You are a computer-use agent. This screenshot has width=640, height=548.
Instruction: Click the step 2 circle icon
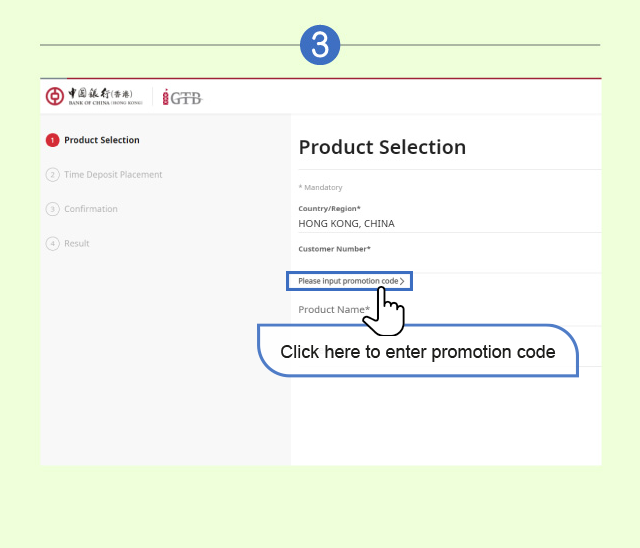point(53,175)
